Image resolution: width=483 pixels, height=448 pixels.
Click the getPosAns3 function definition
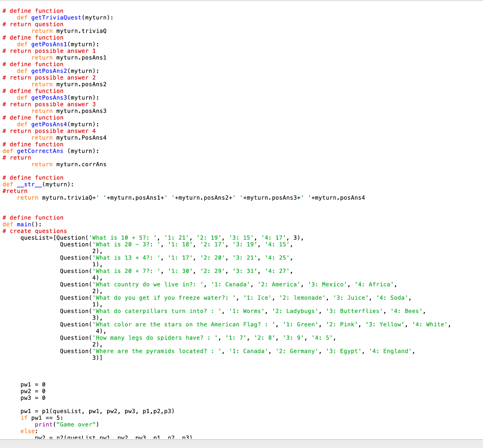(x=58, y=97)
